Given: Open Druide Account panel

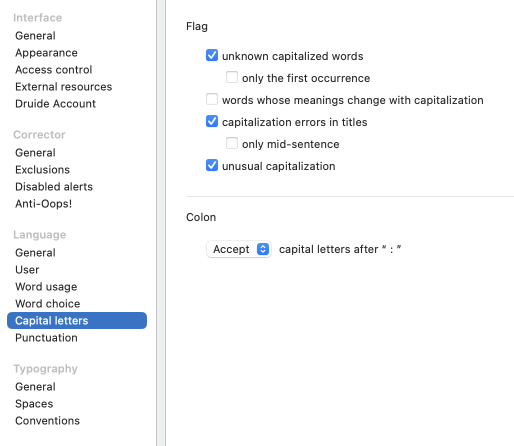Looking at the screenshot, I should pyautogui.click(x=55, y=104).
